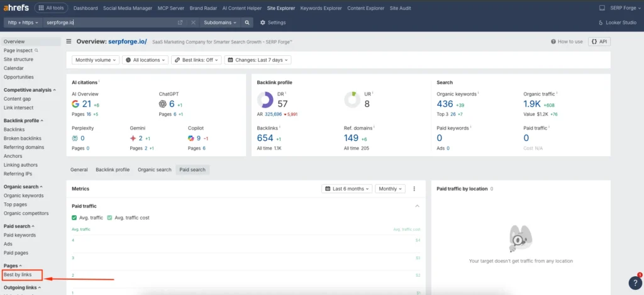Open Best by links in sidebar
The image size is (644, 295).
tap(18, 275)
